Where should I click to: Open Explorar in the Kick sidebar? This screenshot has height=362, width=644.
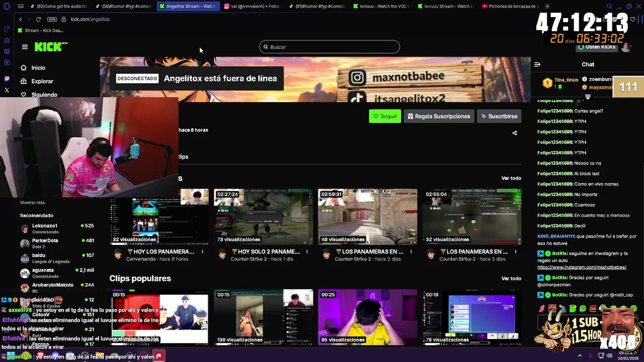[x=42, y=81]
